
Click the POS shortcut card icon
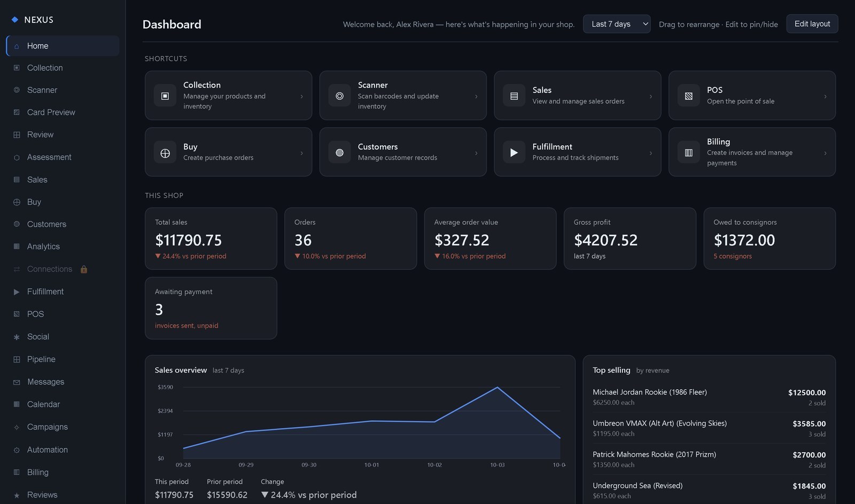coord(689,96)
